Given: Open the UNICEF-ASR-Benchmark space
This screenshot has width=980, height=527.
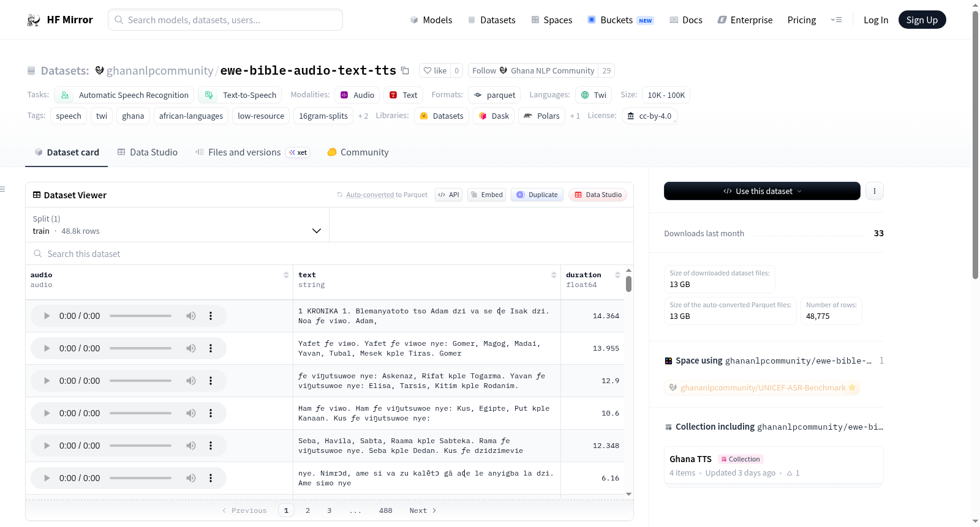Looking at the screenshot, I should (763, 387).
